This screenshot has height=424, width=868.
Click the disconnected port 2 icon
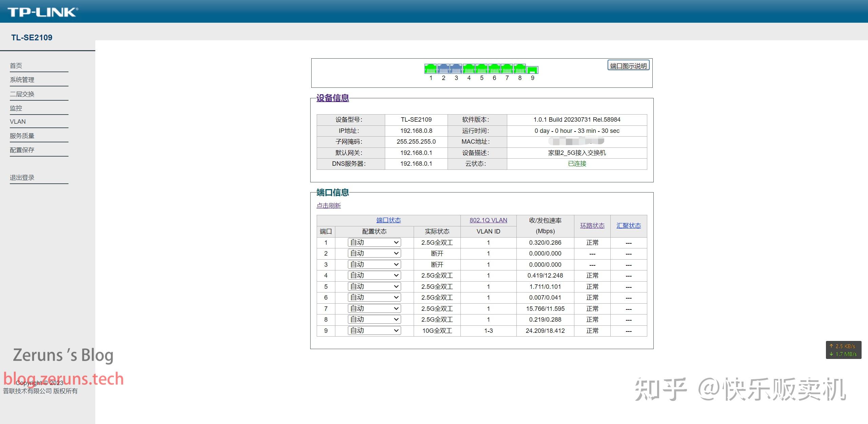443,69
